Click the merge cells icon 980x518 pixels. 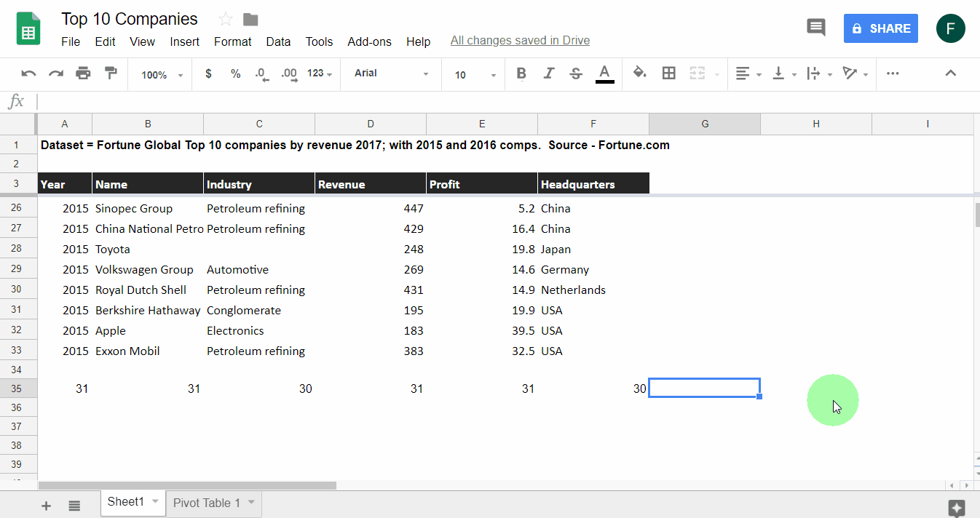(x=697, y=73)
